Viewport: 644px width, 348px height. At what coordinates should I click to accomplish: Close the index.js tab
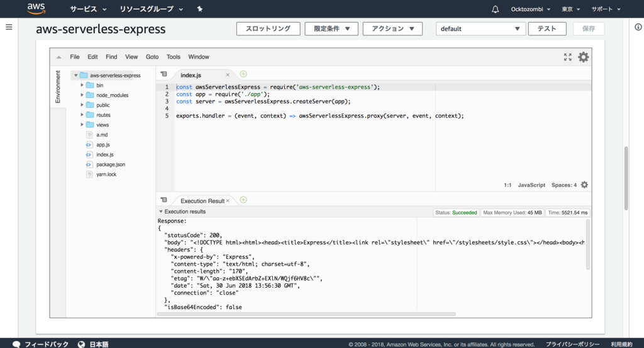(x=228, y=75)
